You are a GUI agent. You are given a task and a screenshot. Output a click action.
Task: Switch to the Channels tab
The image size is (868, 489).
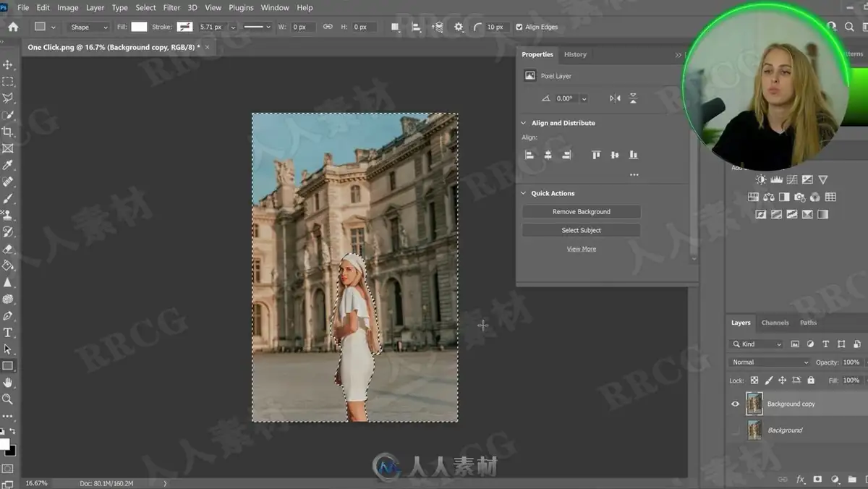click(775, 323)
